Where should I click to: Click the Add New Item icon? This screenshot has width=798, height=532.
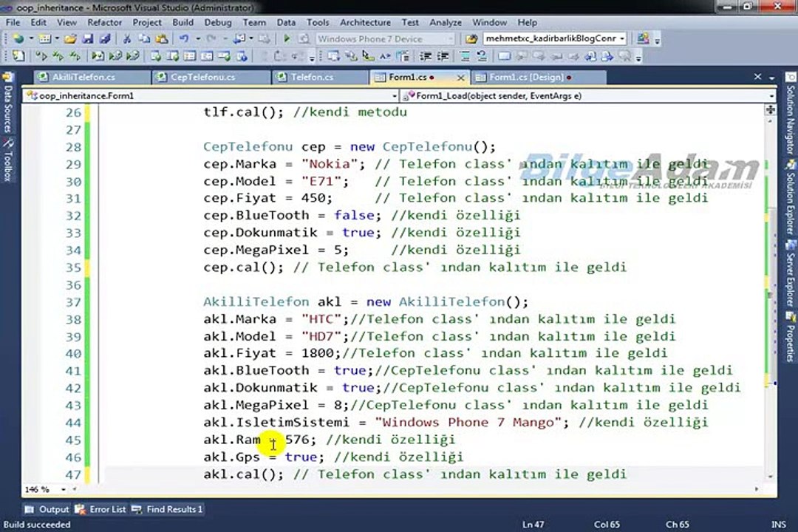click(x=45, y=38)
